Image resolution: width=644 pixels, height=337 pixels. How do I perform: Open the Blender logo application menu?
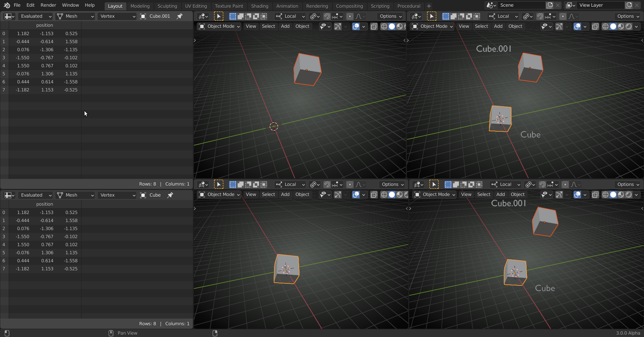(7, 5)
